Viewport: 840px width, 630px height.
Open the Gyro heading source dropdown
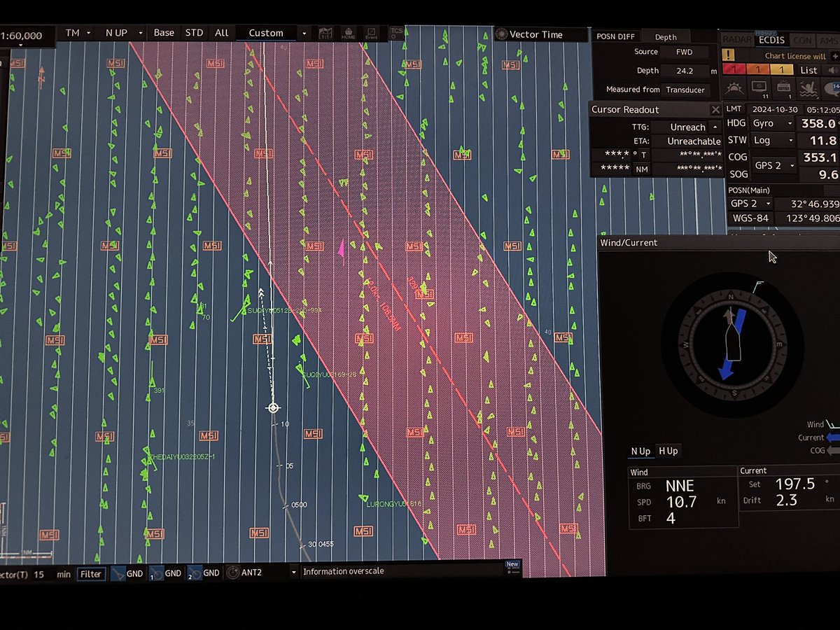[771, 123]
